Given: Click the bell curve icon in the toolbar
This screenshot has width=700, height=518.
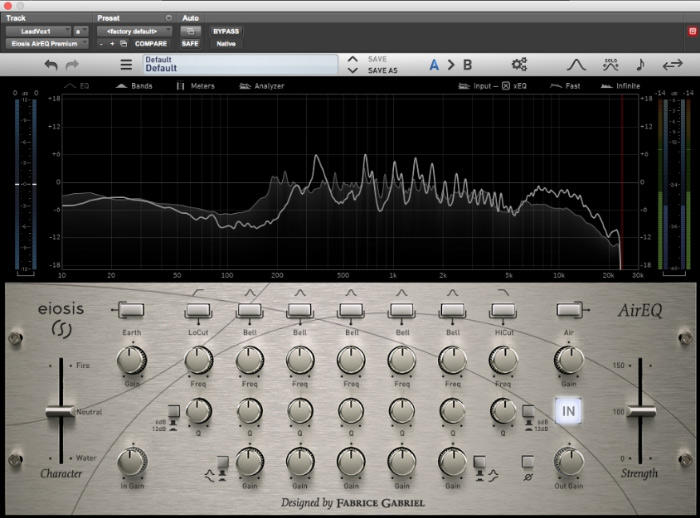Looking at the screenshot, I should click(x=576, y=65).
